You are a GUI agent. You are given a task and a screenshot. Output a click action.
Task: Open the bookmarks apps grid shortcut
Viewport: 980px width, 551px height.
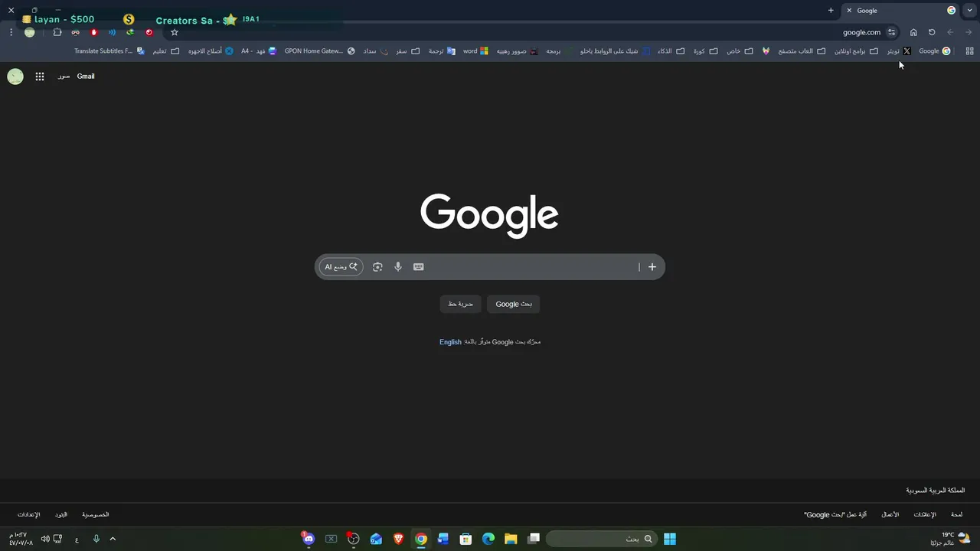coord(970,51)
